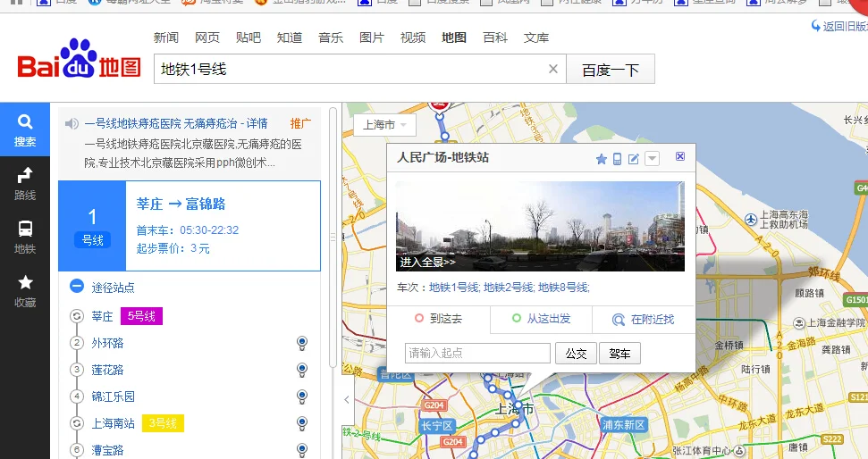Image resolution: width=868 pixels, height=459 pixels.
Task: Click the 莘庄 → 富锦路 route title
Action: coord(181,204)
